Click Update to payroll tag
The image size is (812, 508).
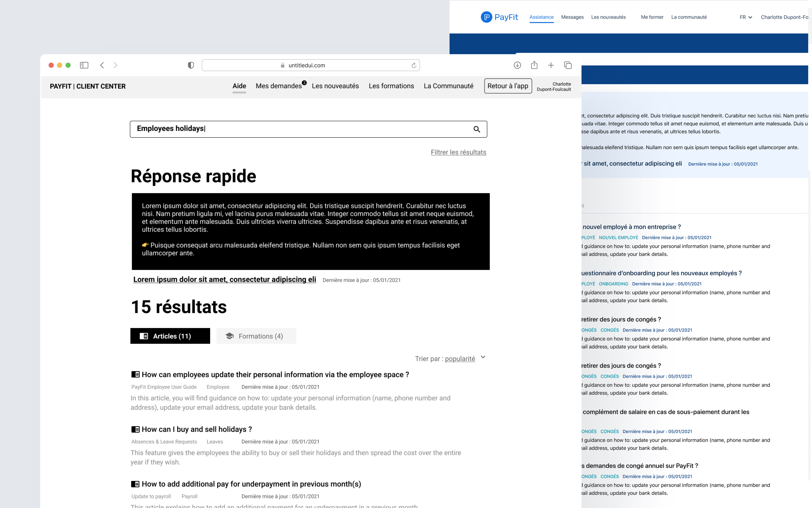click(x=151, y=497)
